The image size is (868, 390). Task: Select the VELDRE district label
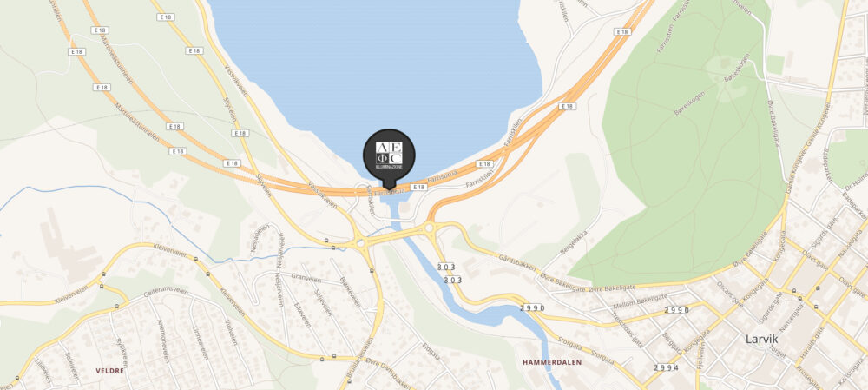(109, 371)
